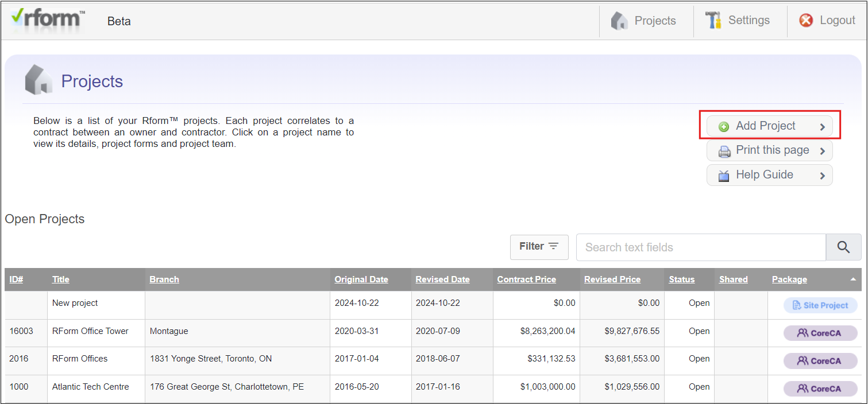Viewport: 868px width, 404px height.
Task: Focus the Search text fields box
Action: [701, 247]
